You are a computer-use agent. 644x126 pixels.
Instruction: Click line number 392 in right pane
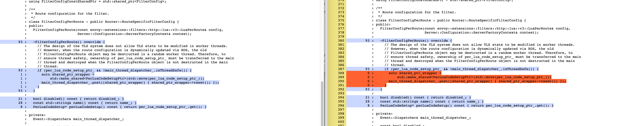point(341,89)
